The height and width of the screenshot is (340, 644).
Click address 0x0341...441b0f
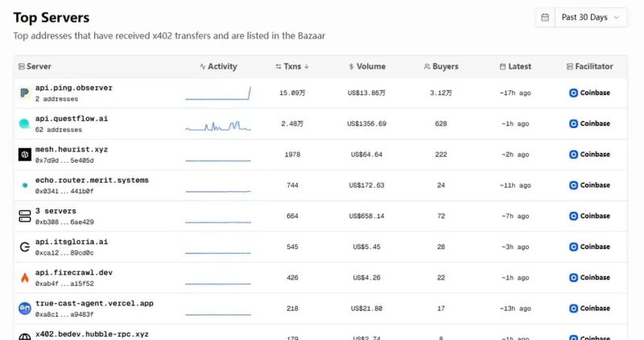click(64, 192)
